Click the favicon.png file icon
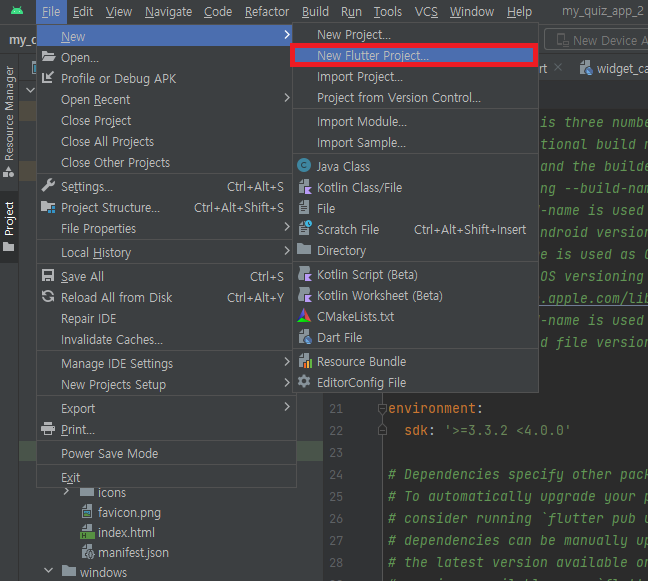The width and height of the screenshot is (648, 581). pyautogui.click(x=87, y=512)
